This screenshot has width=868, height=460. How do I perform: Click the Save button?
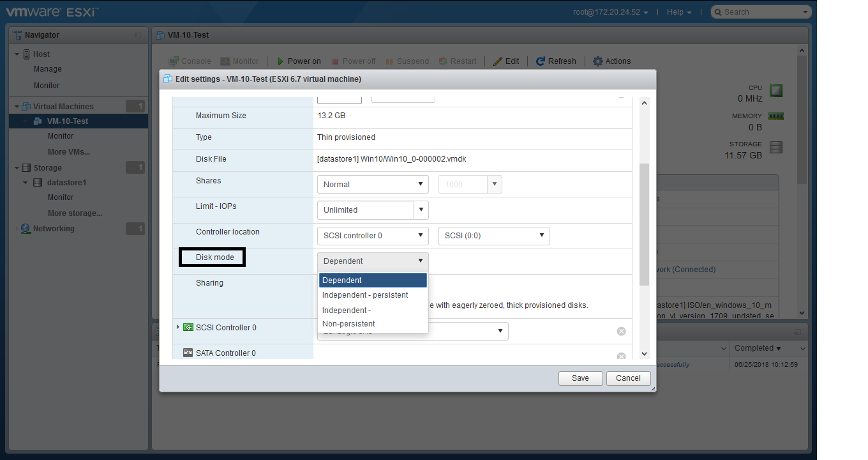tap(580, 378)
